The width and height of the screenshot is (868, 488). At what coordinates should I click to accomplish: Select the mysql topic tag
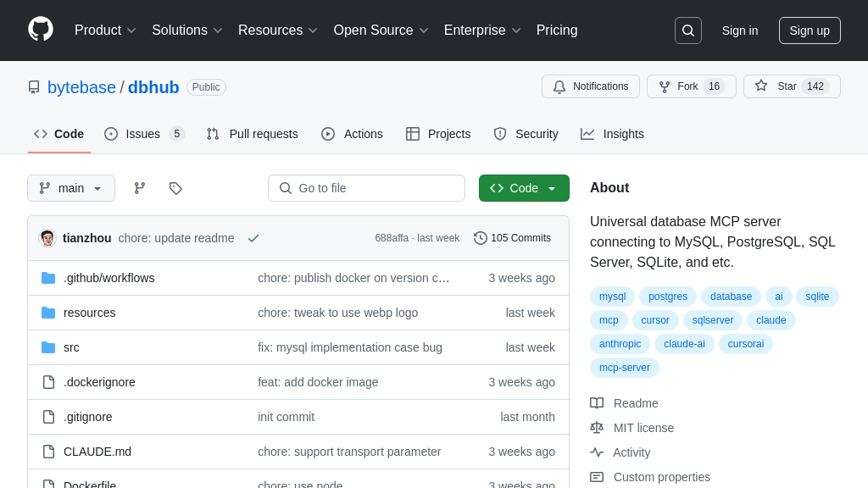point(612,297)
